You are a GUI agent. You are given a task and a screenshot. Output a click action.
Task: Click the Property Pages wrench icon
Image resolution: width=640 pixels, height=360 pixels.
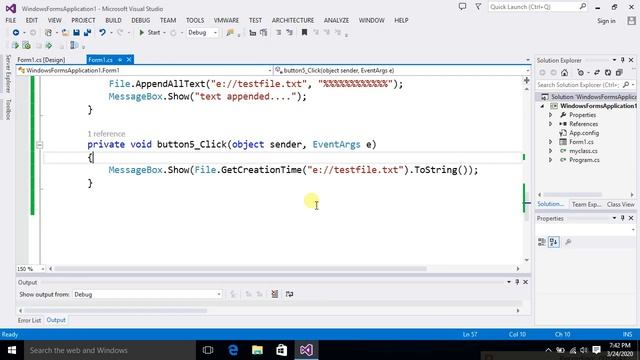point(568,242)
